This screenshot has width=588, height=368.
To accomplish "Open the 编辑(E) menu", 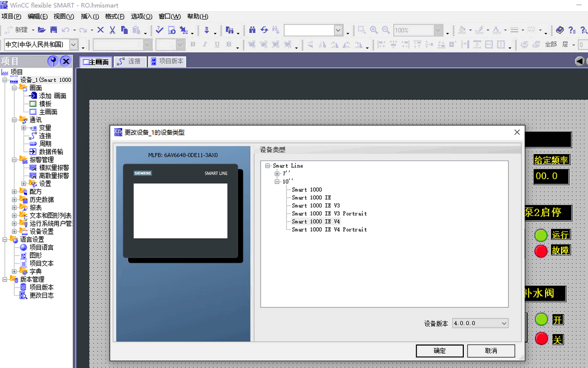I will coord(38,16).
